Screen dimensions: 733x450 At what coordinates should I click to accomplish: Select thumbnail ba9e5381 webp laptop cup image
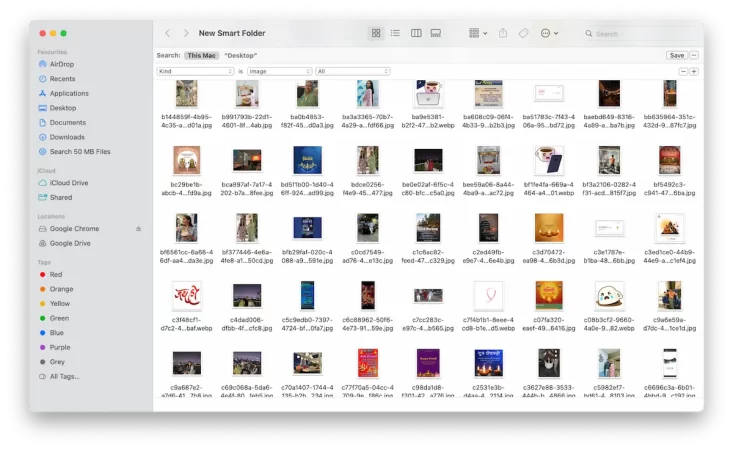[428, 93]
